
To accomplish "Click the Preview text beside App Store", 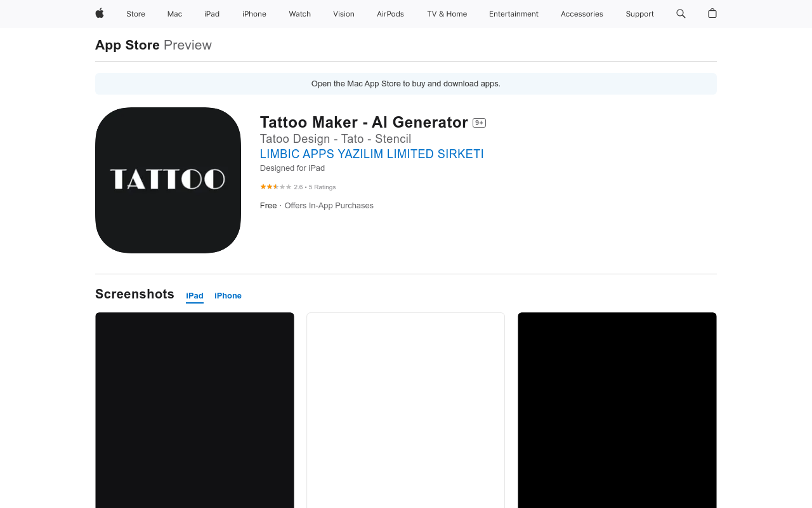I will tap(188, 45).
